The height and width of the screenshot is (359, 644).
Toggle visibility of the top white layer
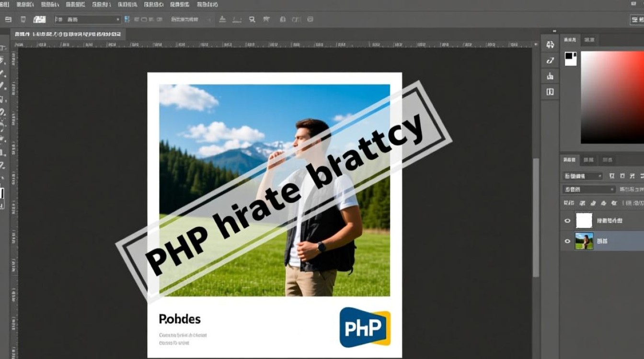[x=567, y=220]
